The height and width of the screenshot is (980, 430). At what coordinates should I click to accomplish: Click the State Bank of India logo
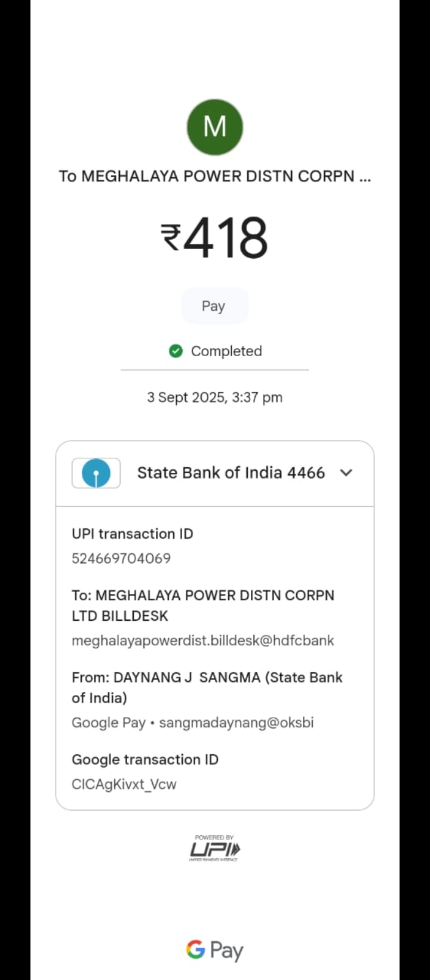click(x=96, y=473)
